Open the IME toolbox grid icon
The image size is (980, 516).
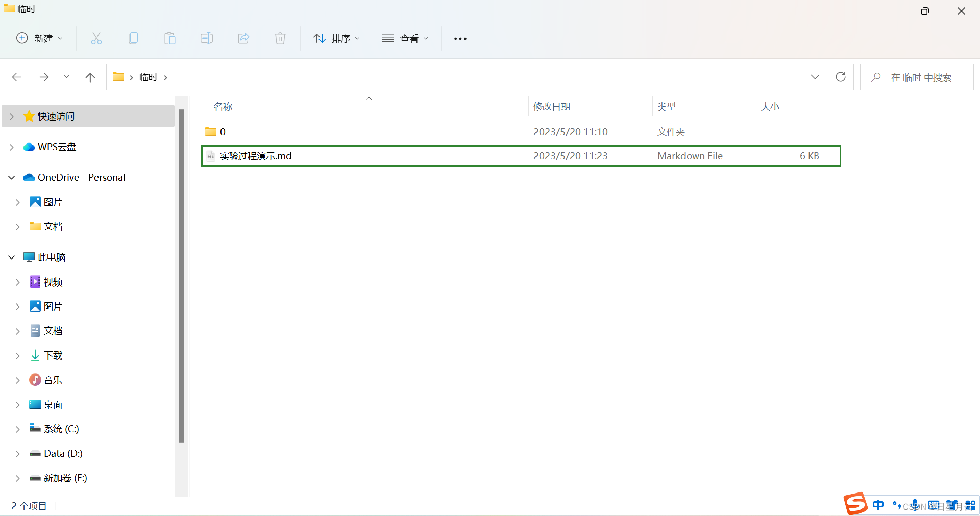[x=971, y=505]
